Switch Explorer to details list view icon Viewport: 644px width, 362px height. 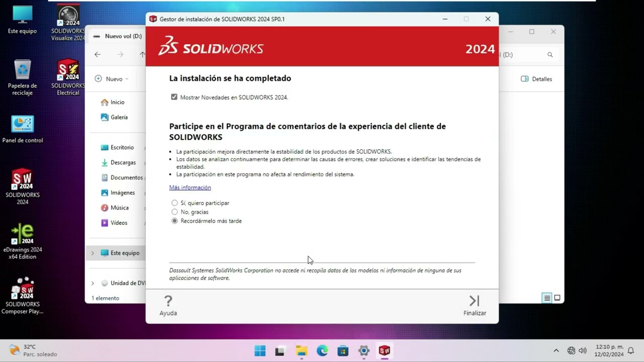547,298
